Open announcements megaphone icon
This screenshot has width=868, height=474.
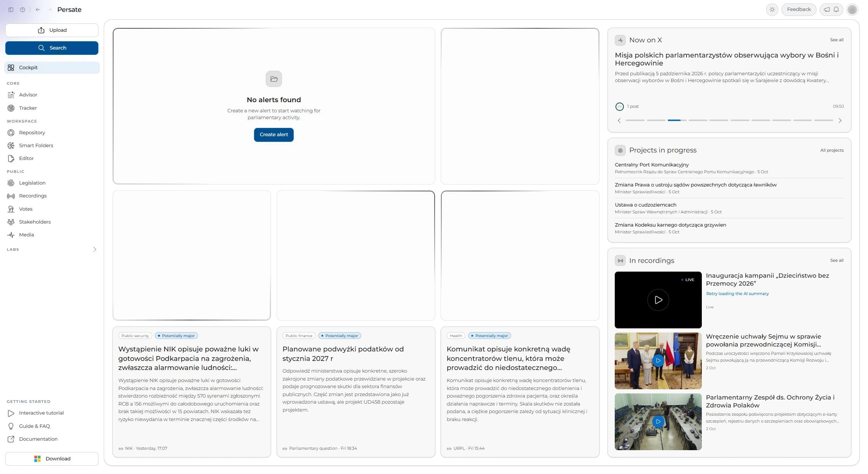827,9
